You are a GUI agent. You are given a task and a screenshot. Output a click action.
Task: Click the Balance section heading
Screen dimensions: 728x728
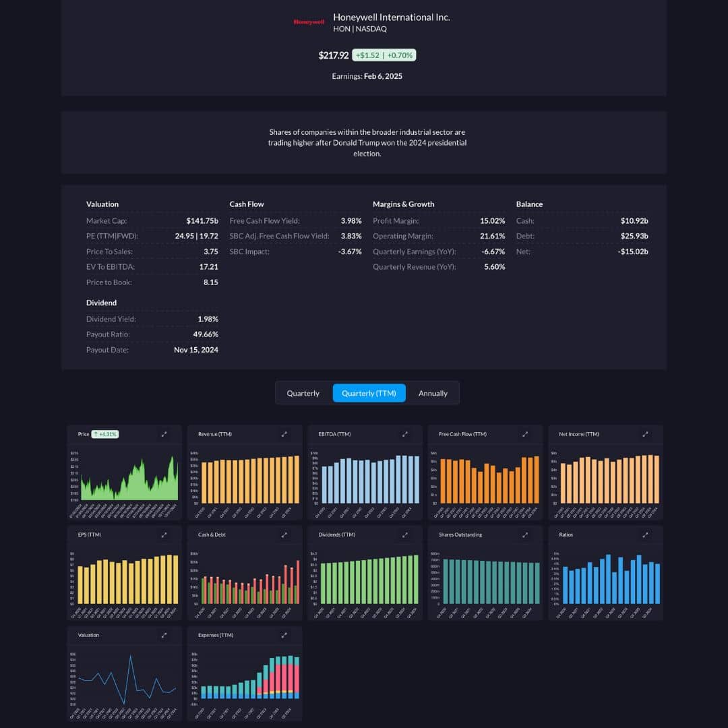(x=529, y=204)
